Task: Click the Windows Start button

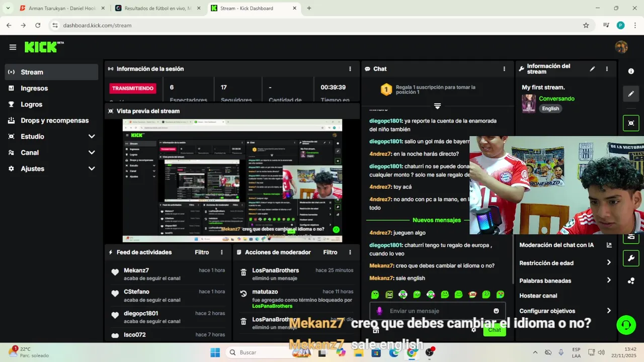Action: pyautogui.click(x=215, y=352)
